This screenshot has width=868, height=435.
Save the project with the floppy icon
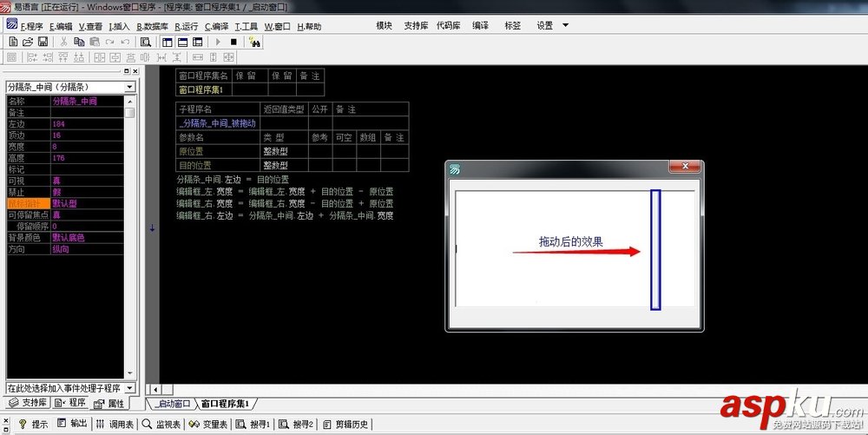point(43,42)
